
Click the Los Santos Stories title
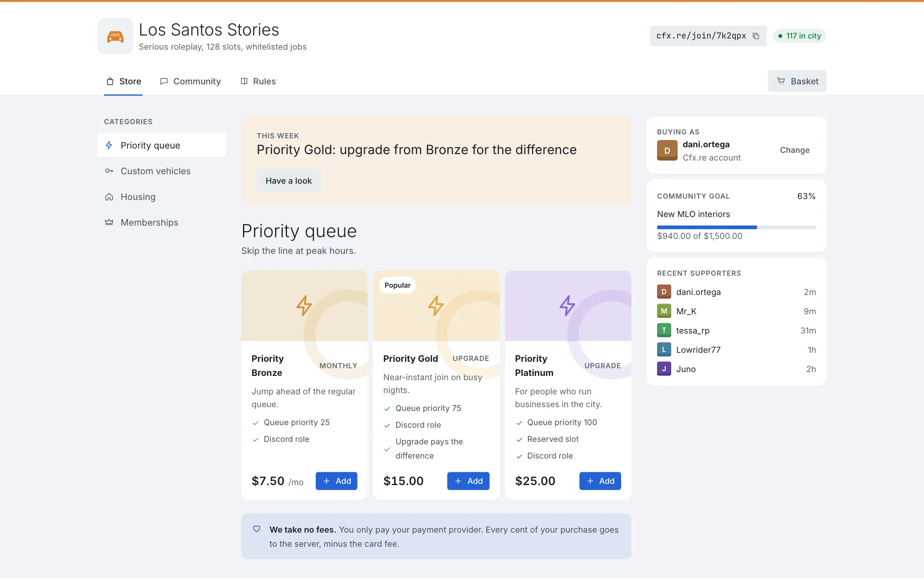coord(209,30)
